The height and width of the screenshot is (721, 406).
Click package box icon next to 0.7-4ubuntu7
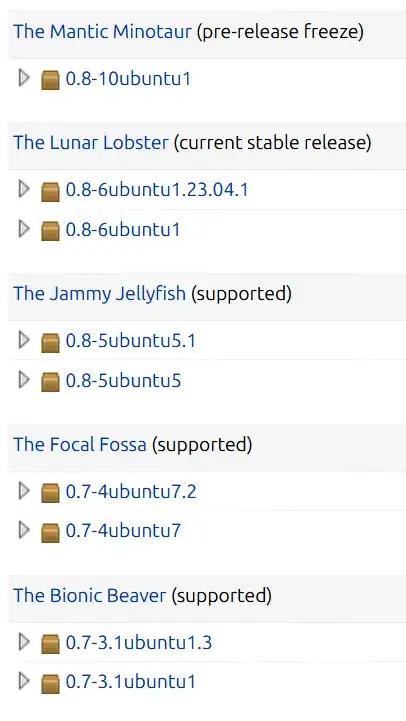[x=50, y=532]
